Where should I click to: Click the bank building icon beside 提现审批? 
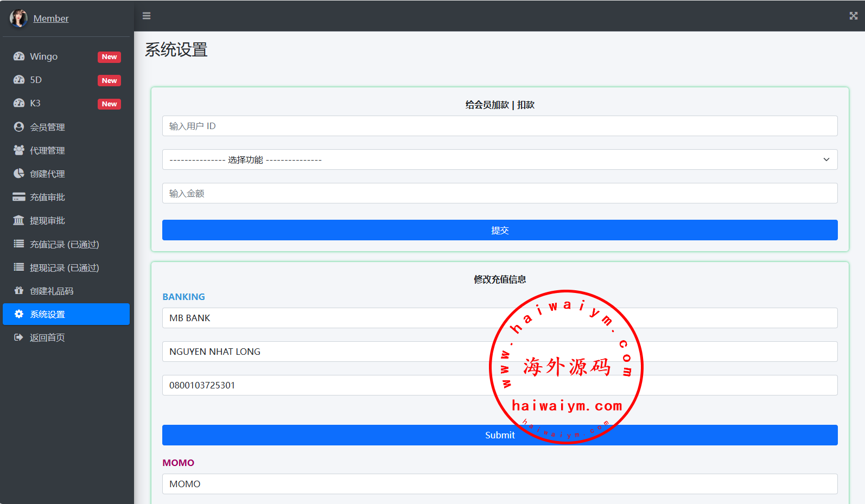pyautogui.click(x=19, y=220)
